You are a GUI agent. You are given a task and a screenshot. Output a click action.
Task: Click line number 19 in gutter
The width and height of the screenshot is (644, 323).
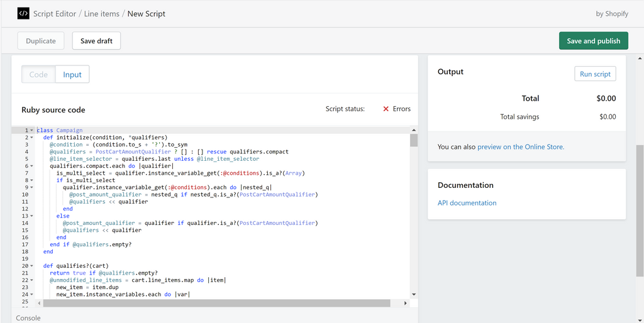[x=25, y=259]
